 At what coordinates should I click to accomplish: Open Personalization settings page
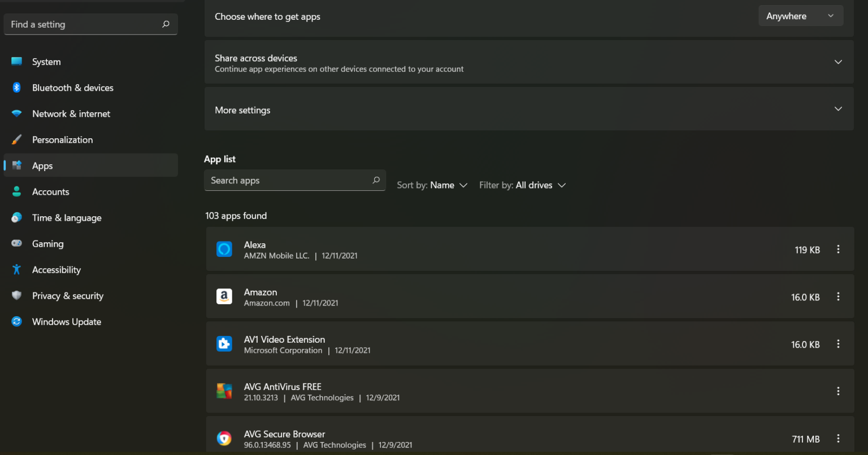click(90, 139)
